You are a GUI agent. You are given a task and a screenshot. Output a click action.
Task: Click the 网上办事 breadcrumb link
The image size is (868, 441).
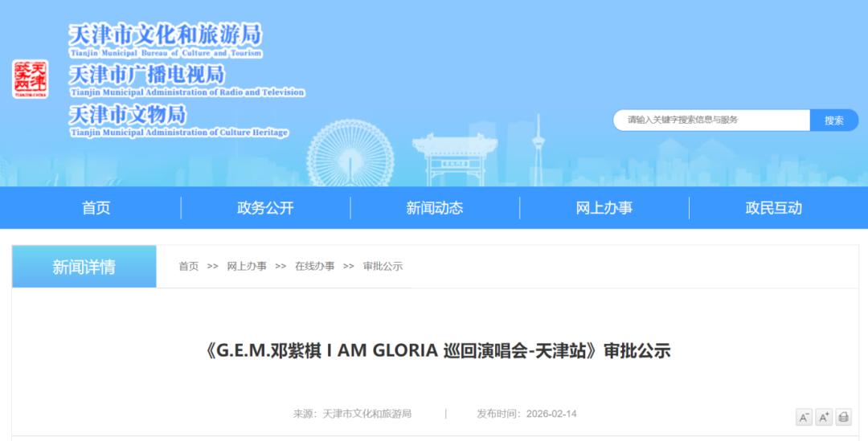(247, 266)
